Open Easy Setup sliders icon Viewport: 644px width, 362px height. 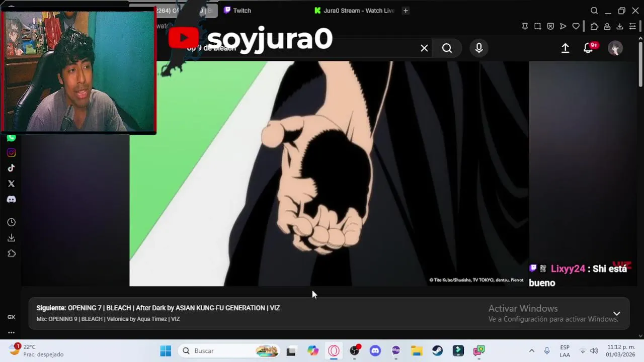(633, 26)
